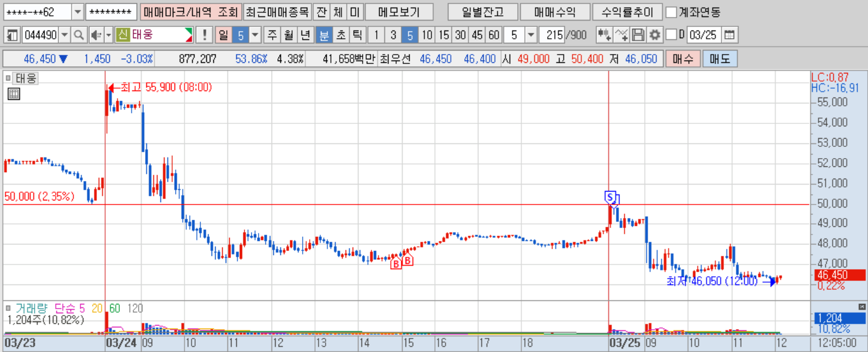The height and width of the screenshot is (352, 868).
Task: Select the 주 weekly period toggle
Action: pos(272,35)
